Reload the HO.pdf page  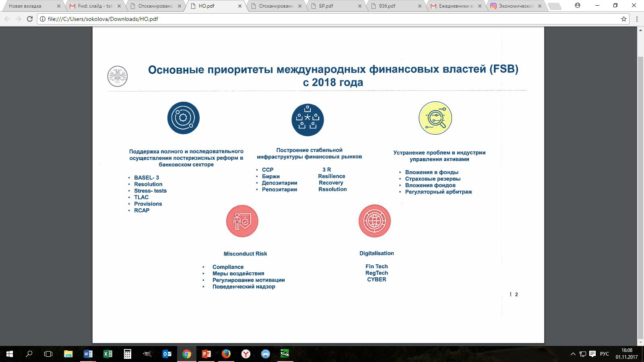click(x=29, y=19)
